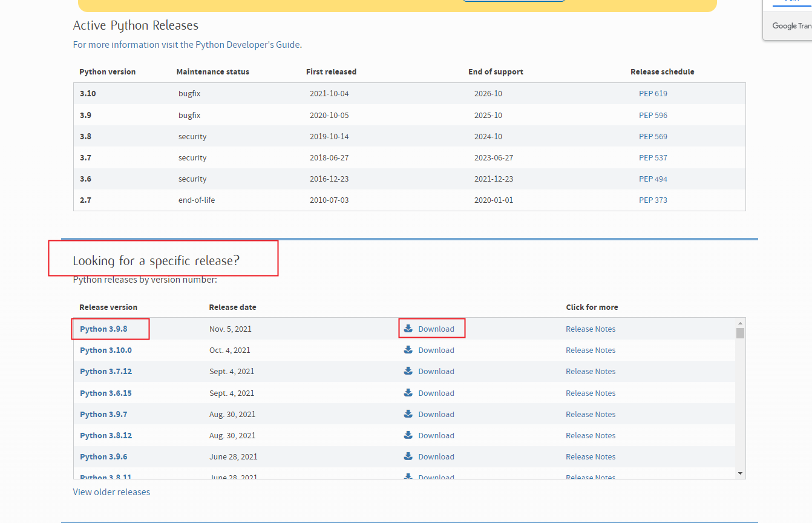Screen dimensions: 812x523
Task: Click the release date Oct. 4, 2021
Action: (230, 350)
